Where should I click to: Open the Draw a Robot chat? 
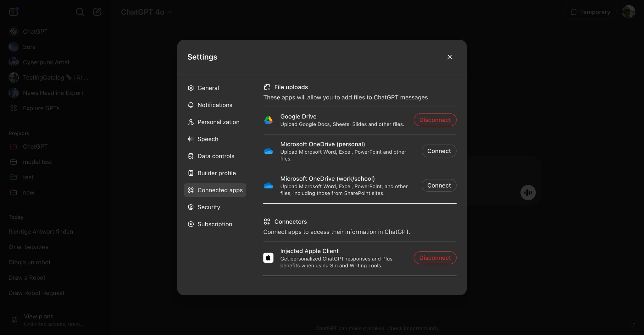click(27, 277)
